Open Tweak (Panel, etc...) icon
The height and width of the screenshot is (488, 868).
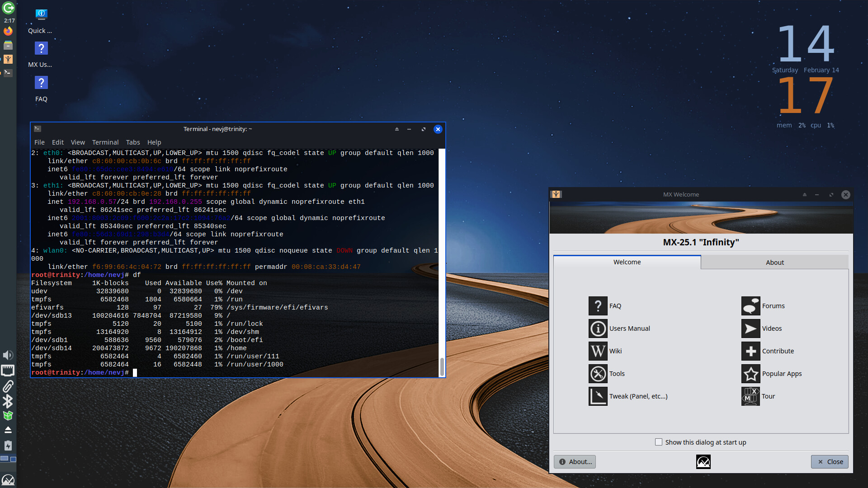pyautogui.click(x=598, y=396)
